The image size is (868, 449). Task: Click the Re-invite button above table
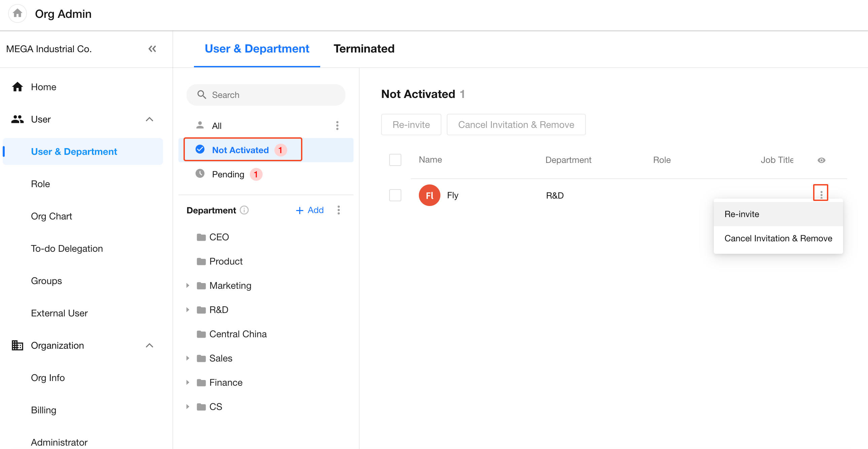click(x=411, y=125)
